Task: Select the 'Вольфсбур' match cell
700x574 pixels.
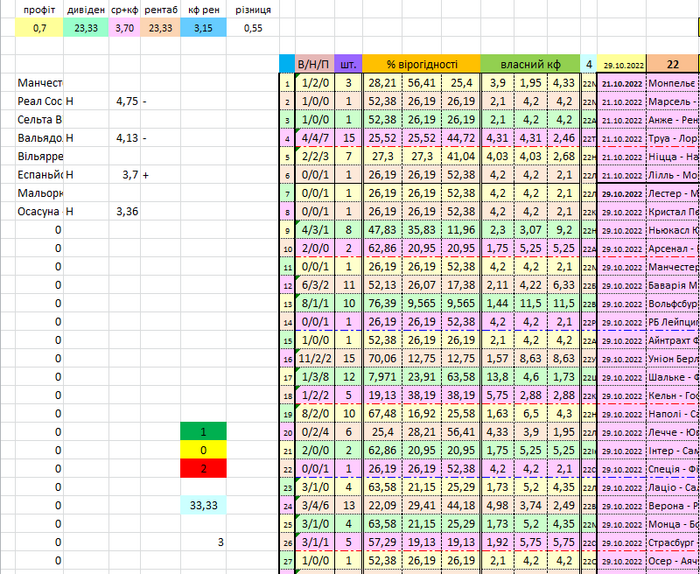Action: (673, 303)
